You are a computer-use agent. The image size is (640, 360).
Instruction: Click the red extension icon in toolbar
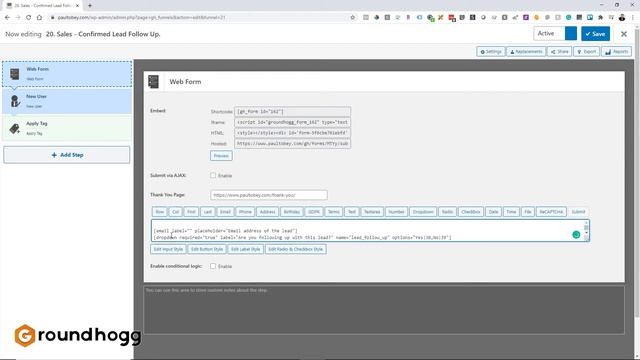click(x=451, y=18)
